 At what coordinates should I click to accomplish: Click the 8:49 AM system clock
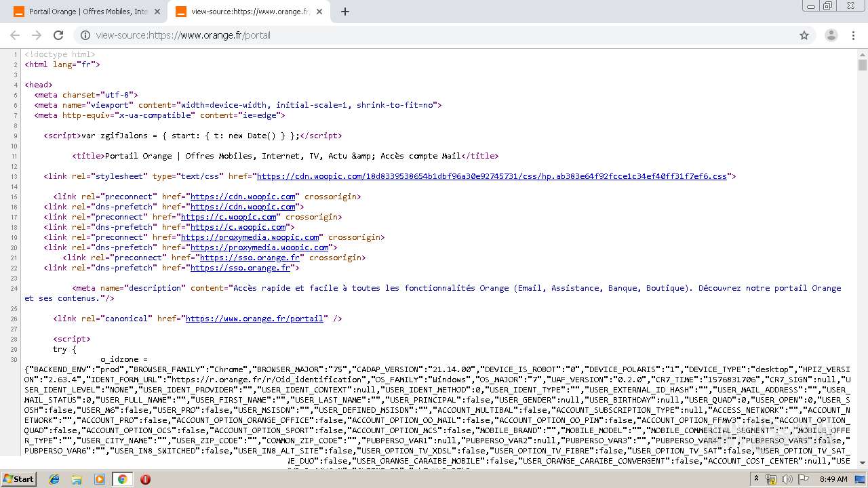click(x=833, y=479)
